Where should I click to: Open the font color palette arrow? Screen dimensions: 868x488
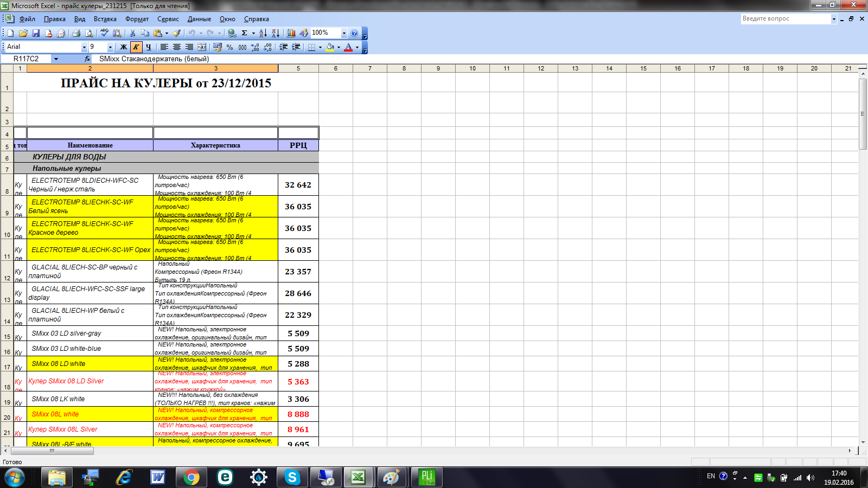point(357,47)
